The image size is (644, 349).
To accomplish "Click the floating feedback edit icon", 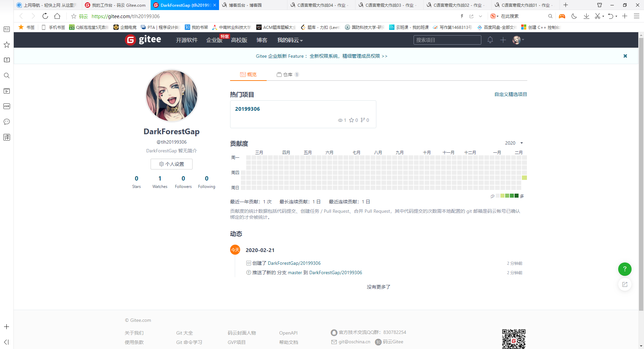I will coord(625,285).
